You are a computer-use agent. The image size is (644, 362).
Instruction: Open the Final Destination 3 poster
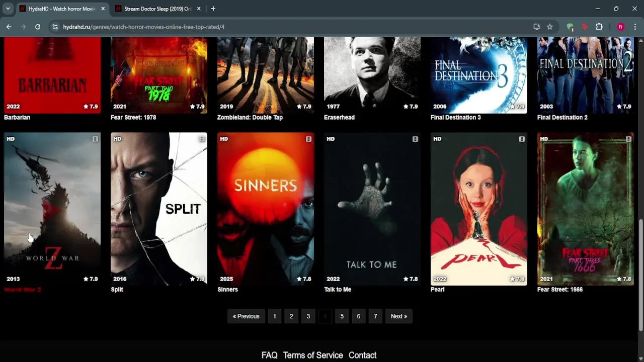pyautogui.click(x=479, y=75)
